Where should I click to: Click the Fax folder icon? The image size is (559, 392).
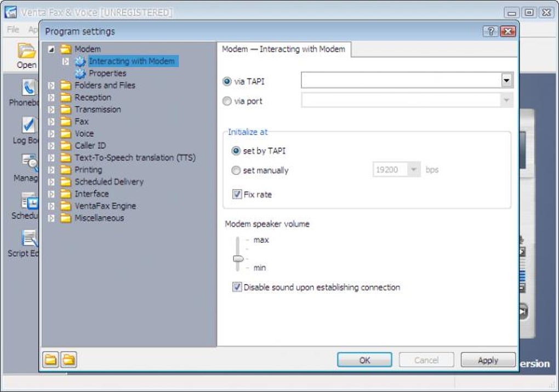(66, 122)
